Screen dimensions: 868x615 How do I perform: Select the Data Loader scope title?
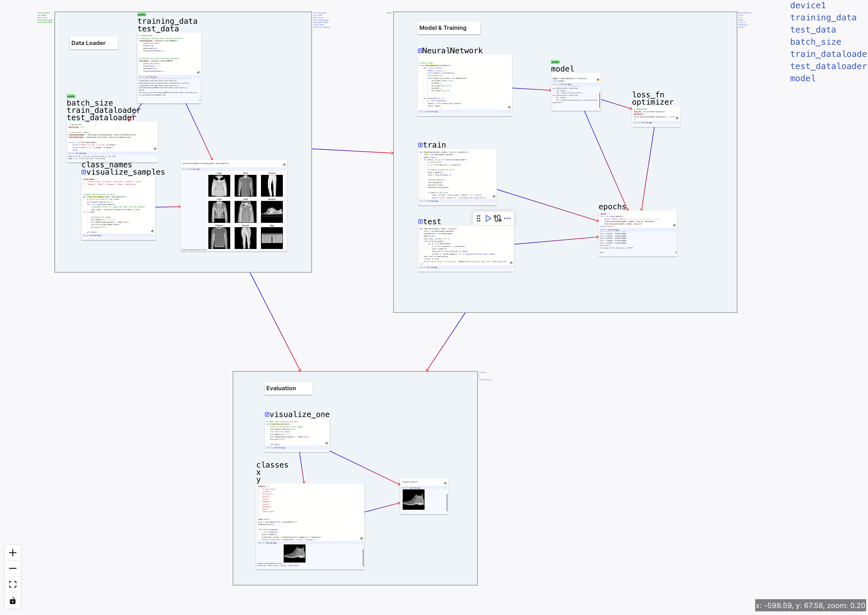click(88, 43)
